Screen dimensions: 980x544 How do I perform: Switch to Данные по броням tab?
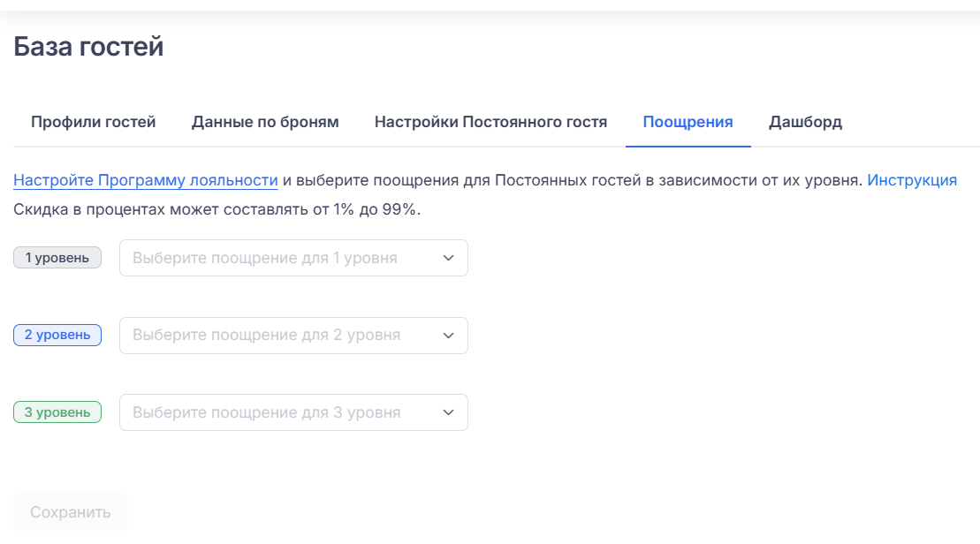point(265,122)
